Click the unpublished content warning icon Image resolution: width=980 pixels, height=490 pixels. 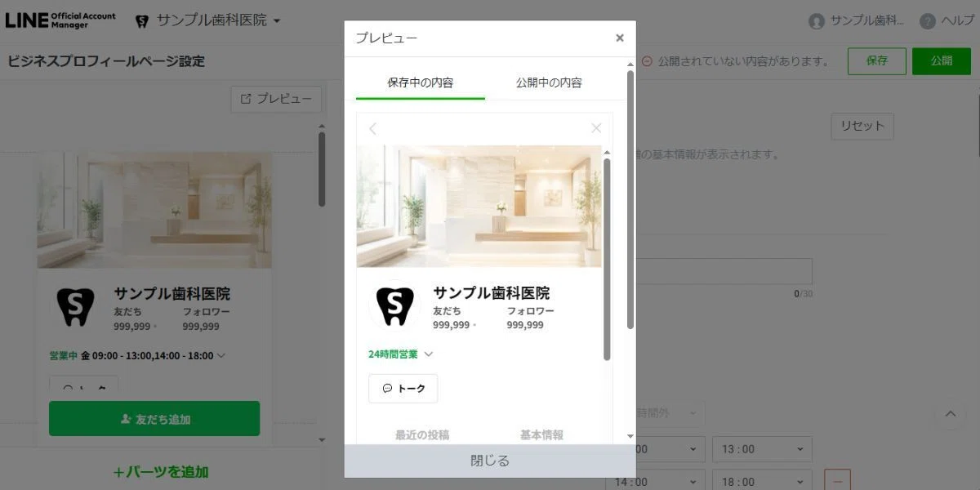[647, 61]
